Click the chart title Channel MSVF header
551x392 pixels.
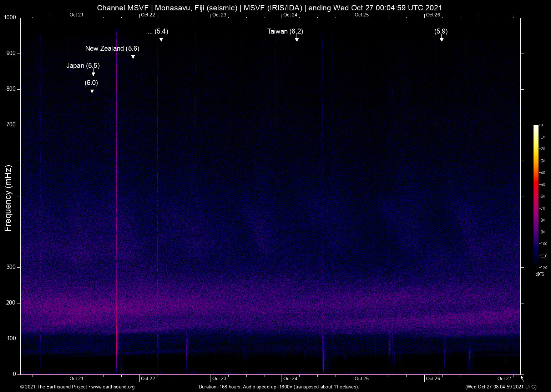269,7
